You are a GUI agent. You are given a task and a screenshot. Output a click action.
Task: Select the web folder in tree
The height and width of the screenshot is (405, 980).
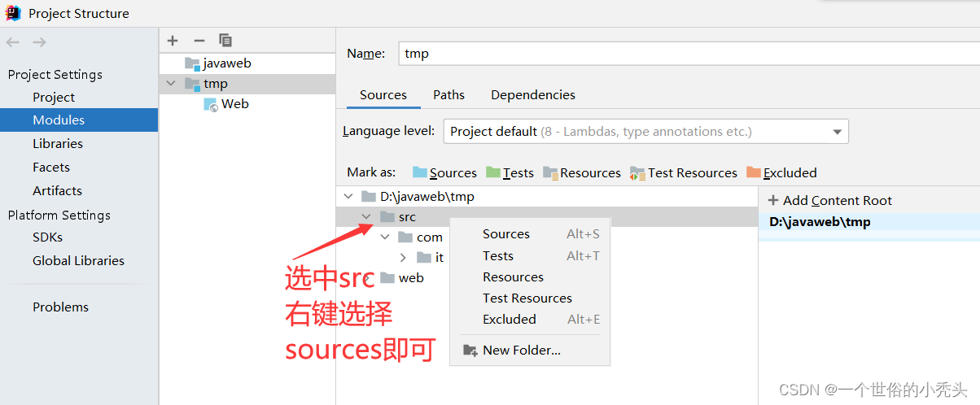tap(402, 278)
